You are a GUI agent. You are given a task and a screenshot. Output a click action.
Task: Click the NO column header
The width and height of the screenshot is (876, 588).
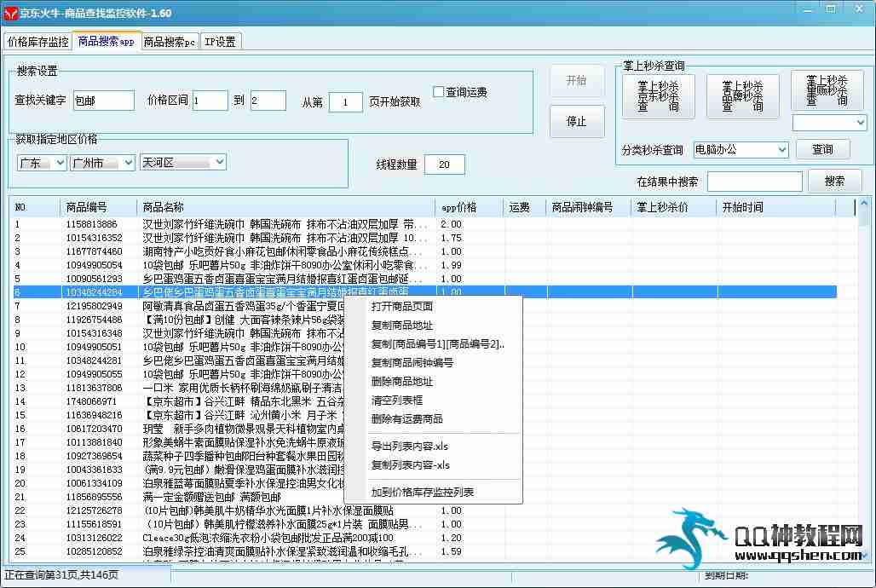(x=36, y=207)
